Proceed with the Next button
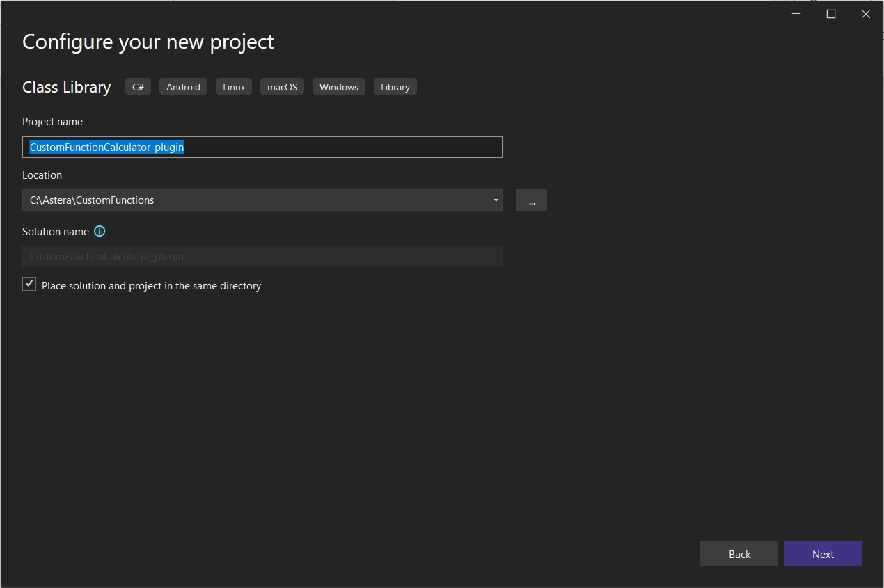This screenshot has width=884, height=588. pos(823,554)
